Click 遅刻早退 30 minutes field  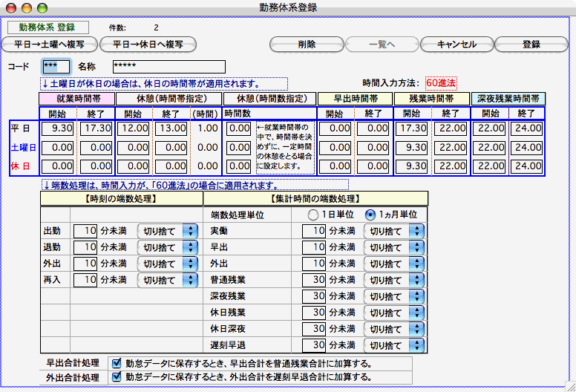[x=314, y=345]
